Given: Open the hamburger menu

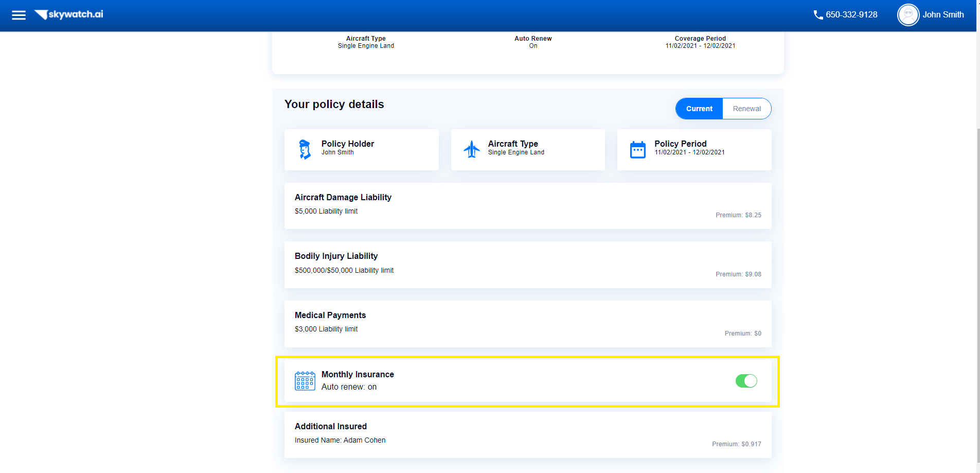Looking at the screenshot, I should [x=19, y=15].
